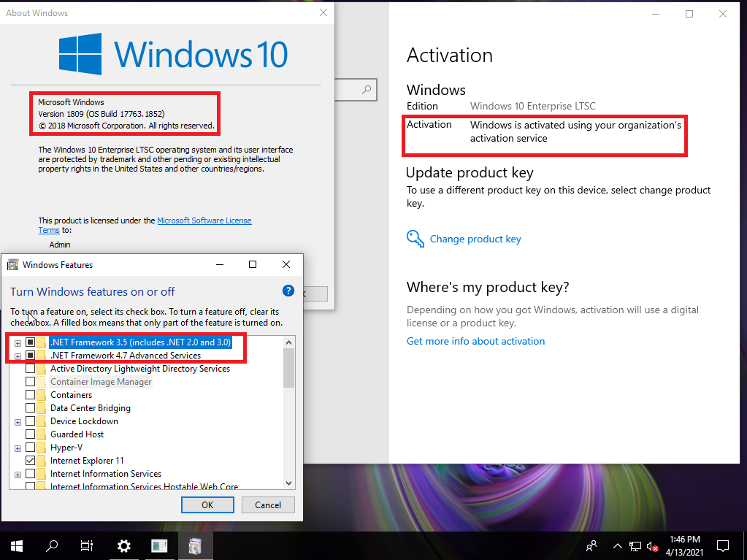The height and width of the screenshot is (560, 747).
Task: Open People icon in system tray
Action: (x=591, y=545)
